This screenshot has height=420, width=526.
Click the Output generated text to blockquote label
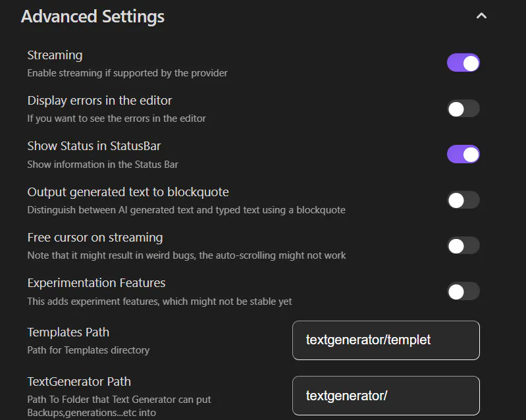[128, 192]
